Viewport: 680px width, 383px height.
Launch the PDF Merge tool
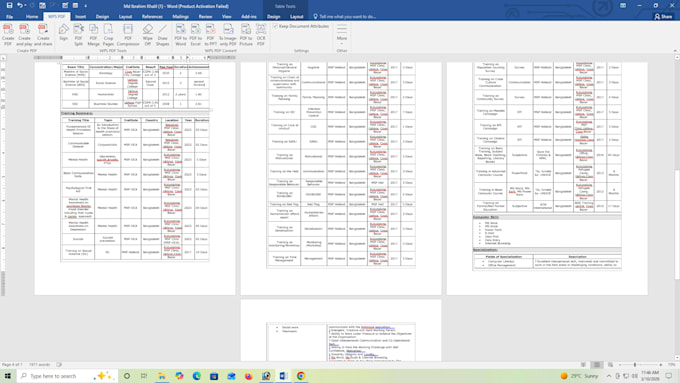click(x=93, y=35)
